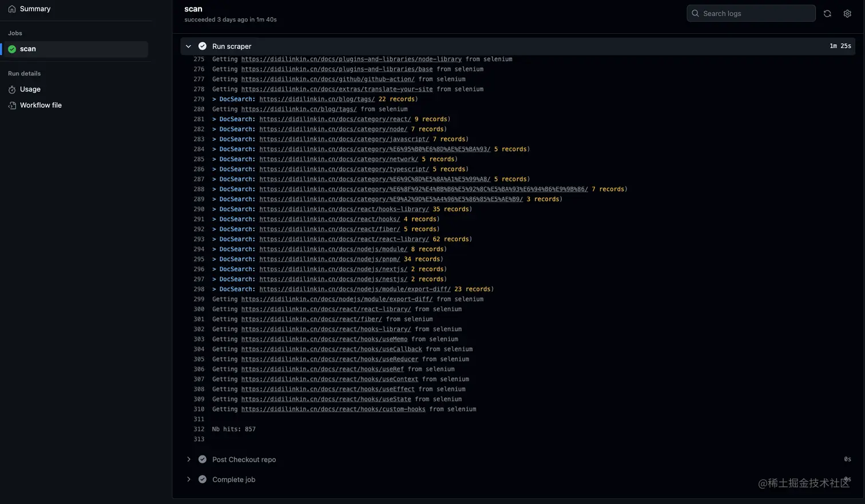This screenshot has width=865, height=504.
Task: Click the Summary home icon
Action: click(x=12, y=9)
